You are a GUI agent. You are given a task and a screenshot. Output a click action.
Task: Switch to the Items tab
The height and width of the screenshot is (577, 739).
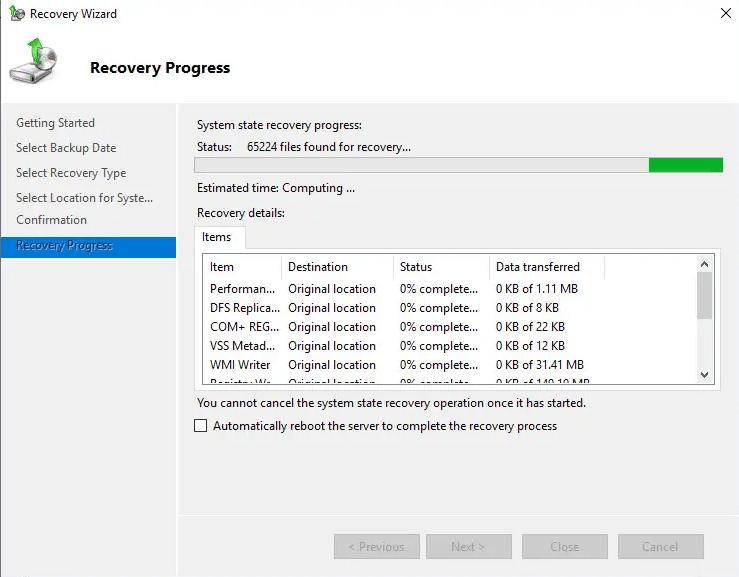(x=216, y=237)
